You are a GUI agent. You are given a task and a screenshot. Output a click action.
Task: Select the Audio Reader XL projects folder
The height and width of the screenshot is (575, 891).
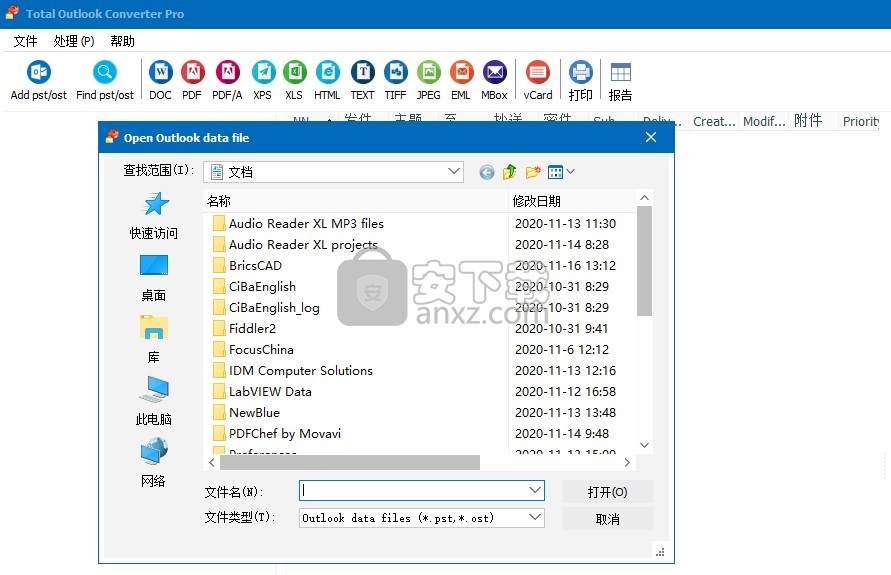pyautogui.click(x=295, y=244)
